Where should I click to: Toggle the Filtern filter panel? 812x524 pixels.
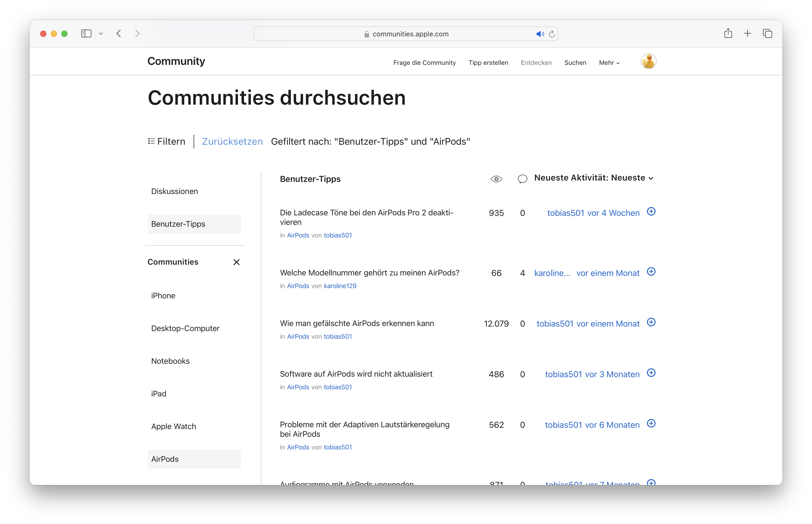(166, 142)
